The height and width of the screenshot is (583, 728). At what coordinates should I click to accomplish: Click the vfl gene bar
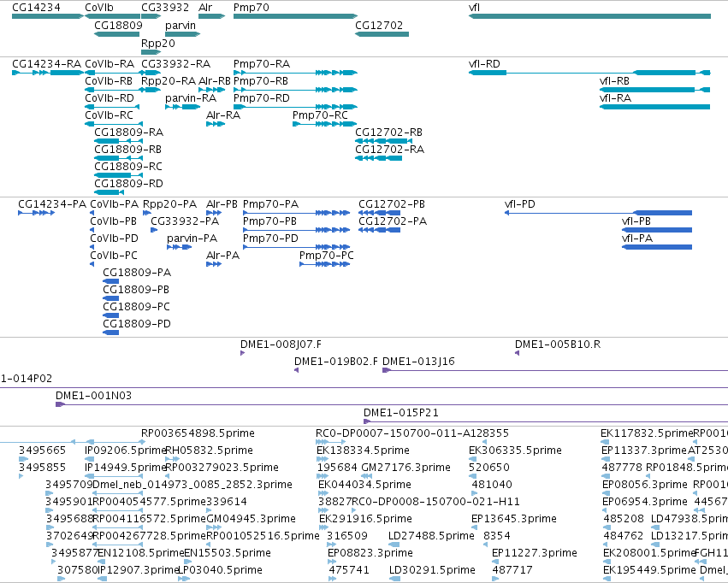click(x=589, y=16)
